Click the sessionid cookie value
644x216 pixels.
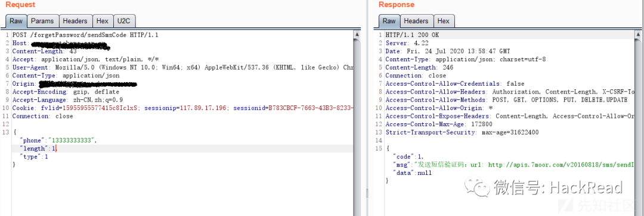pyautogui.click(x=311, y=108)
